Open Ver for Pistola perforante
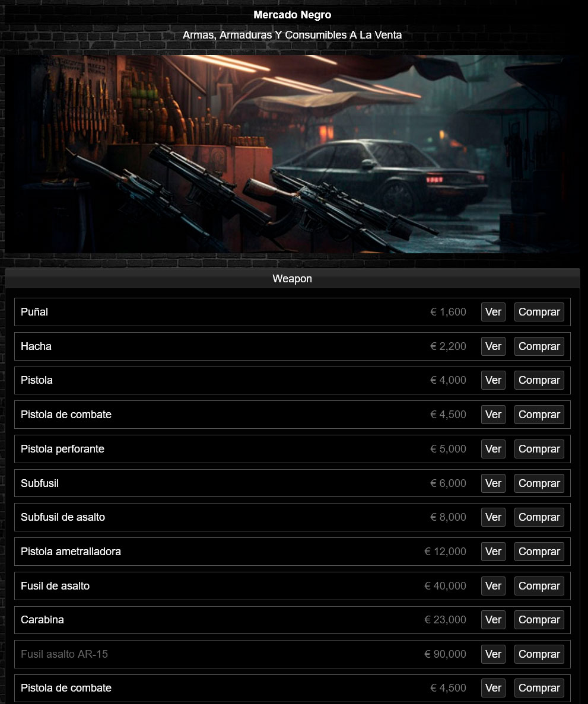 [493, 449]
